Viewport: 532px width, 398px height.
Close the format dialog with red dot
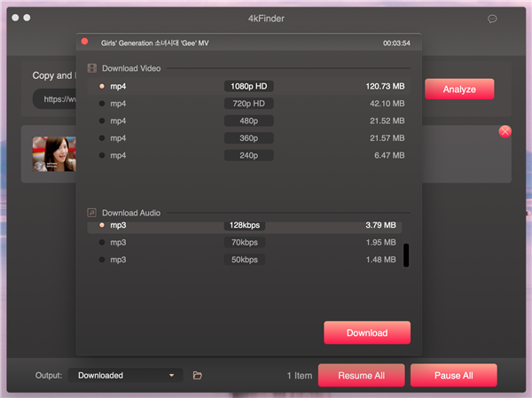pos(85,42)
